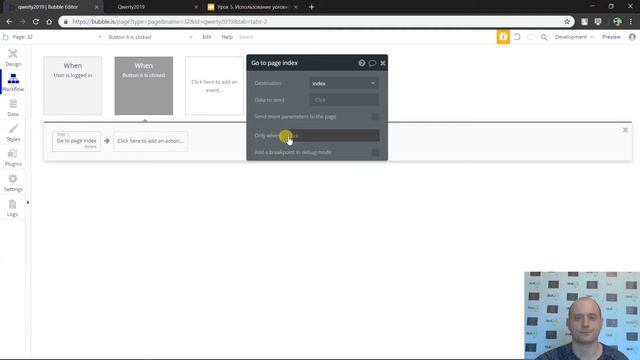
Task: Open the Development version dropdown
Action: (574, 37)
